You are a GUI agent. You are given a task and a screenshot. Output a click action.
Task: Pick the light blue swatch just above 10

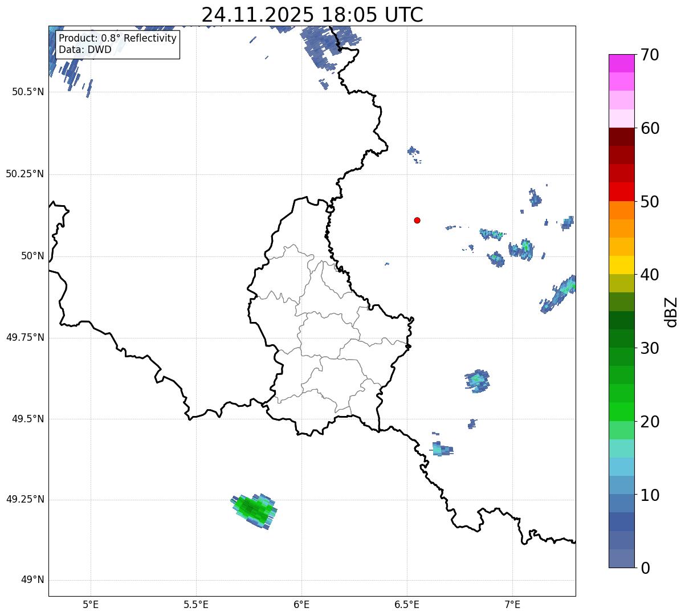pyautogui.click(x=622, y=485)
